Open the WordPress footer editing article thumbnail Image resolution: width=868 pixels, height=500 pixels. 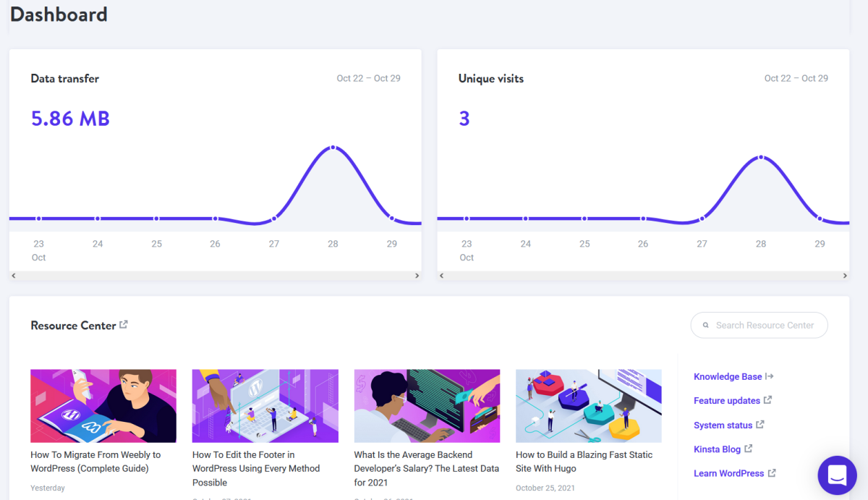pyautogui.click(x=265, y=406)
